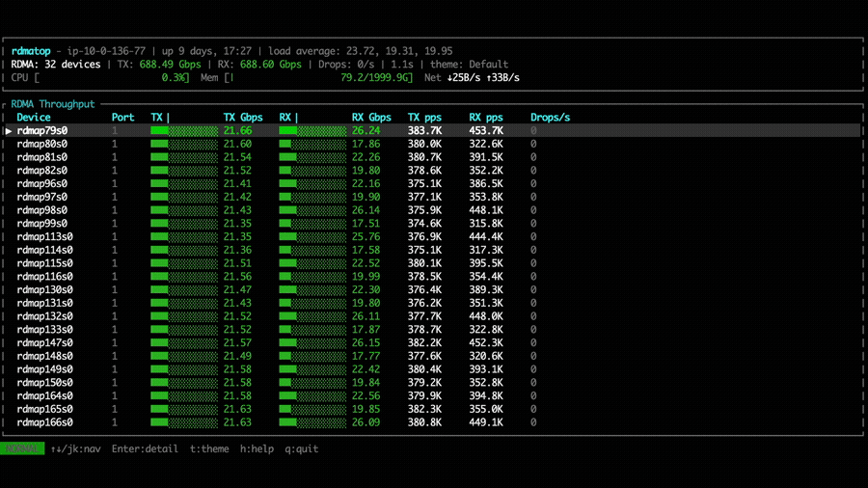
Task: Click the 382.3K TX pps value
Action: [x=424, y=410]
